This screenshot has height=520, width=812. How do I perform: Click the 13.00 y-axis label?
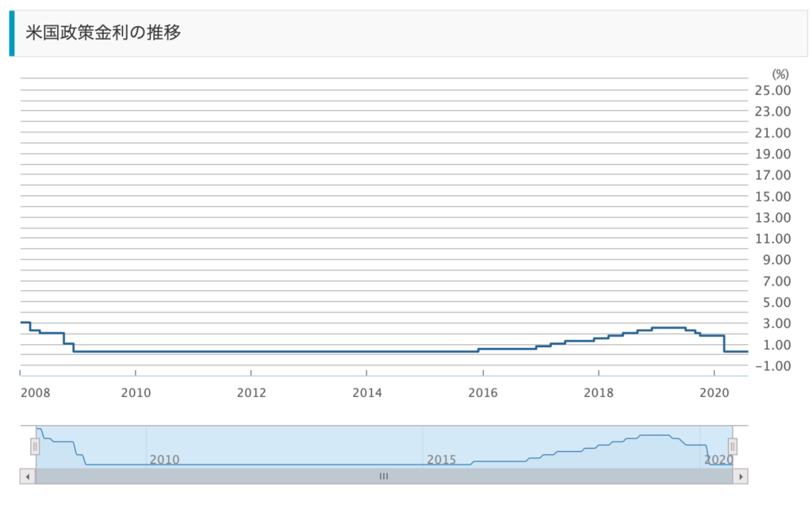pos(772,217)
